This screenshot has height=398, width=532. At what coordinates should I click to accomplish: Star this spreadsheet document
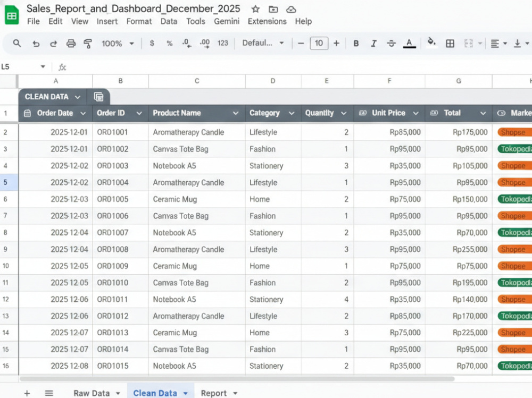255,9
